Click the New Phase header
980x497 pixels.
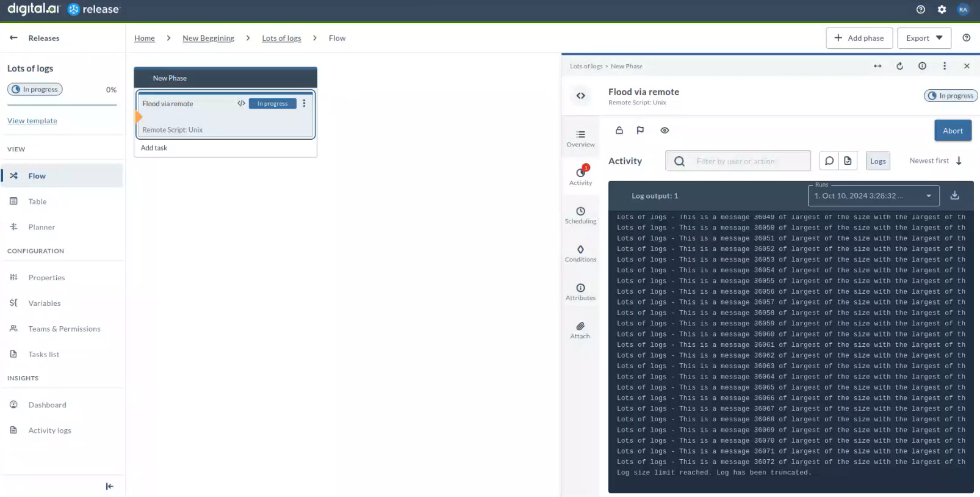[225, 78]
